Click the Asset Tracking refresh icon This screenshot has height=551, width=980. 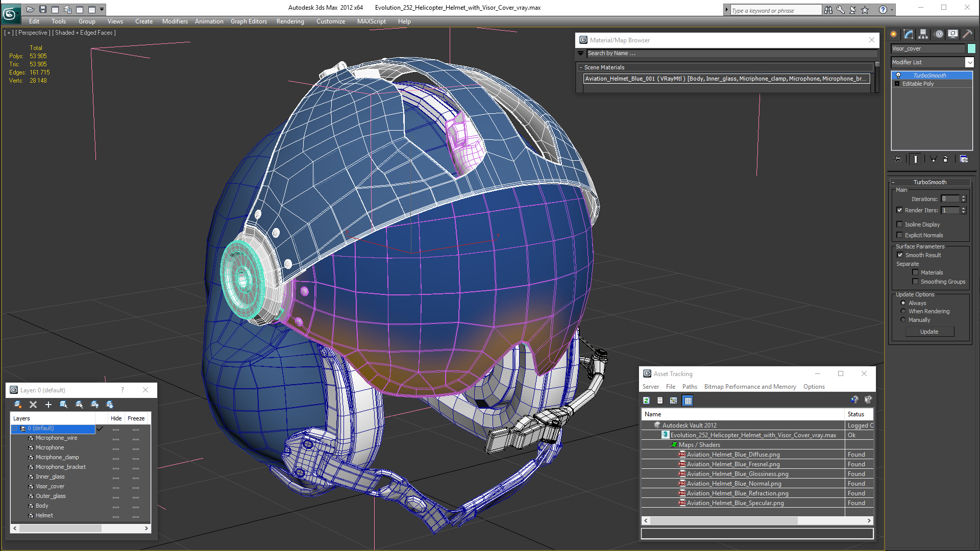646,400
